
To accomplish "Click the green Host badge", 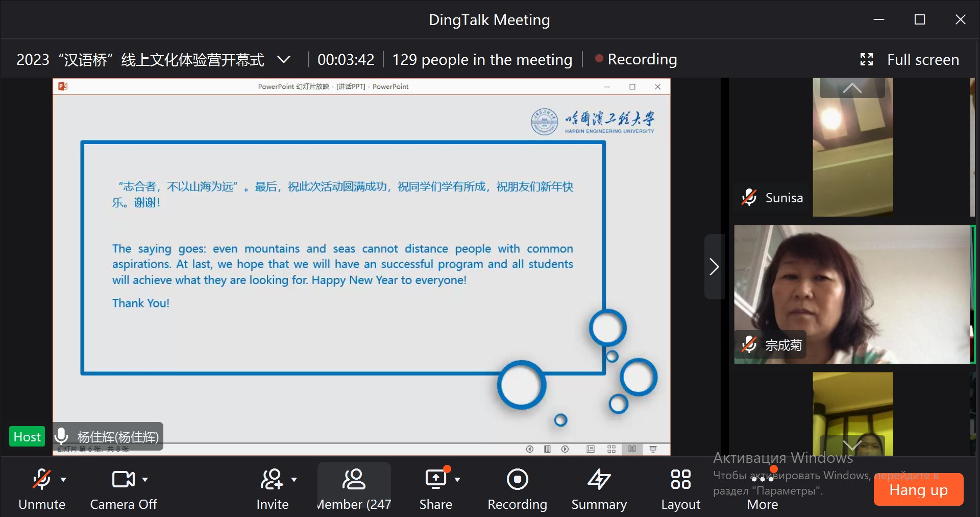I will [x=27, y=437].
